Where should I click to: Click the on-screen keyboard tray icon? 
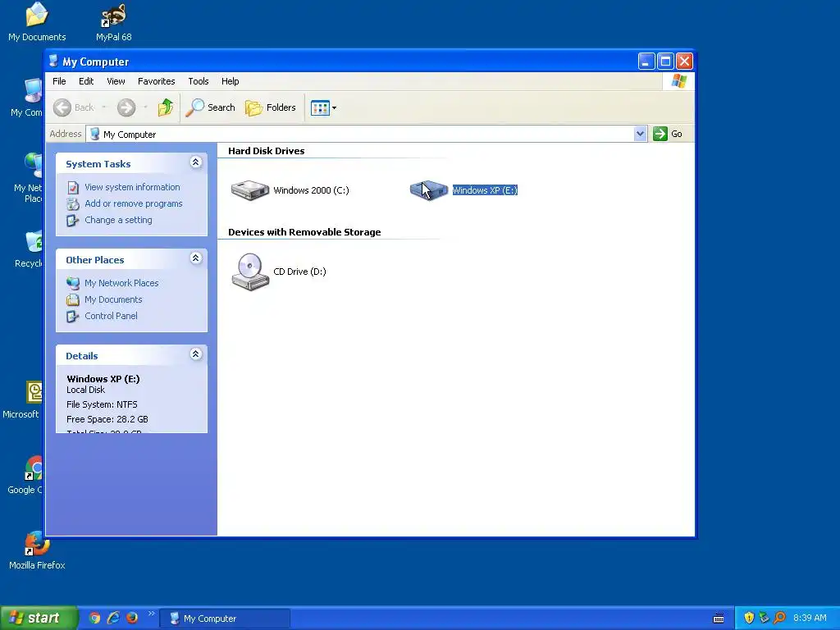pyautogui.click(x=719, y=619)
